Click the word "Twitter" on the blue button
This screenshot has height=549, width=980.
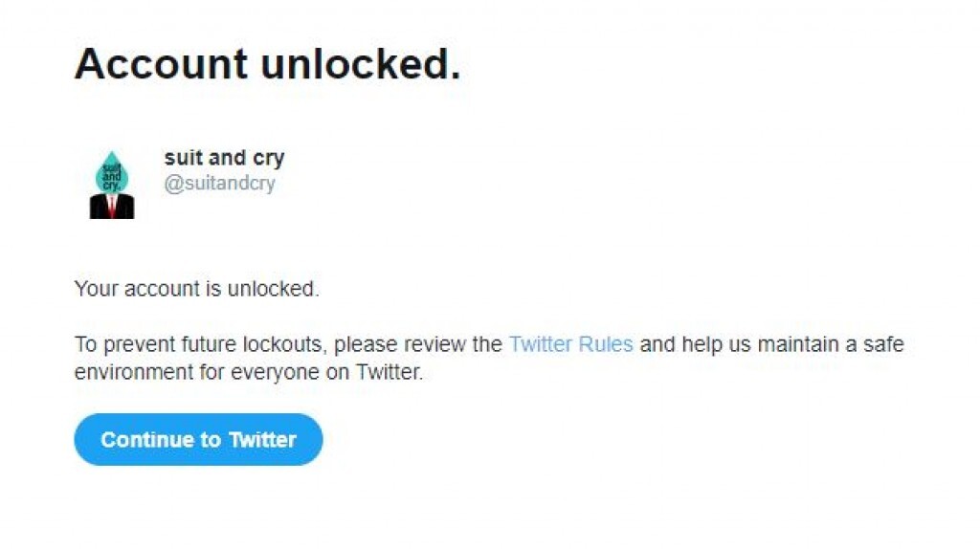point(261,440)
